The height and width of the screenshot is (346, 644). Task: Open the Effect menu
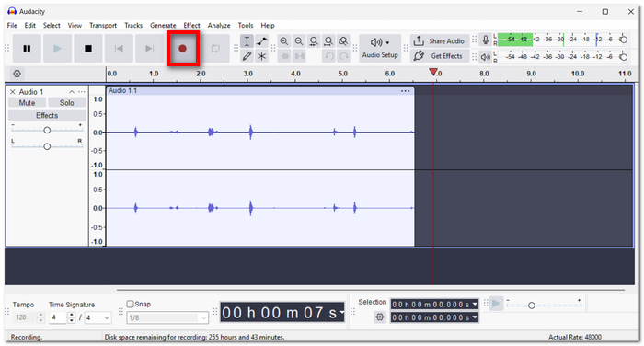pos(191,26)
